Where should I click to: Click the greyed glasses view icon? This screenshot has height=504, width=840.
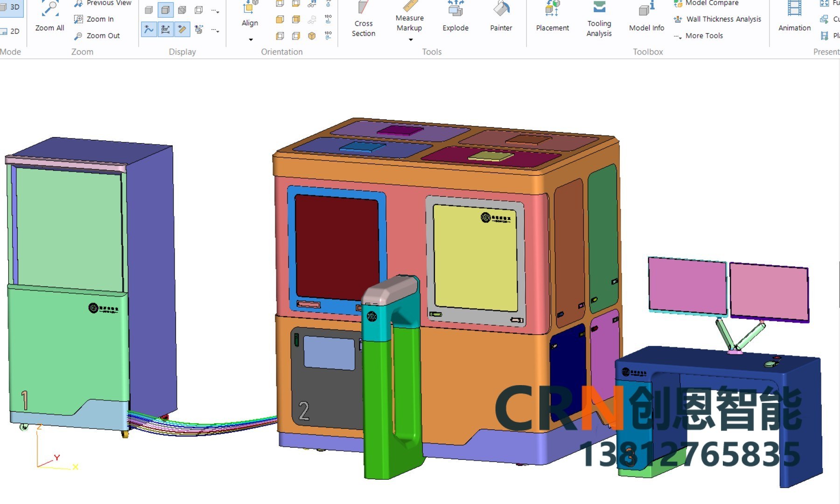coord(312,20)
